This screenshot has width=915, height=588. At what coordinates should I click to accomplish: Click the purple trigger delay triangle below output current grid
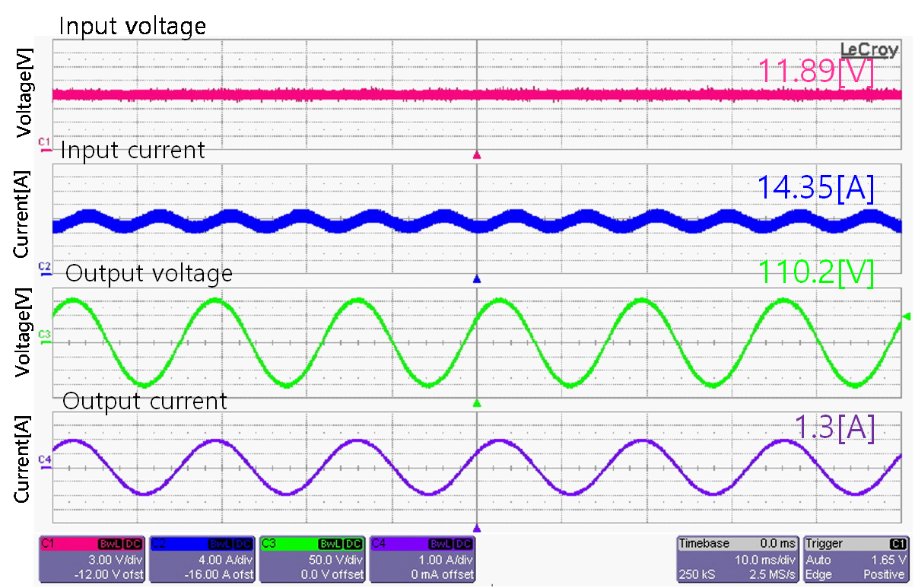point(477,527)
